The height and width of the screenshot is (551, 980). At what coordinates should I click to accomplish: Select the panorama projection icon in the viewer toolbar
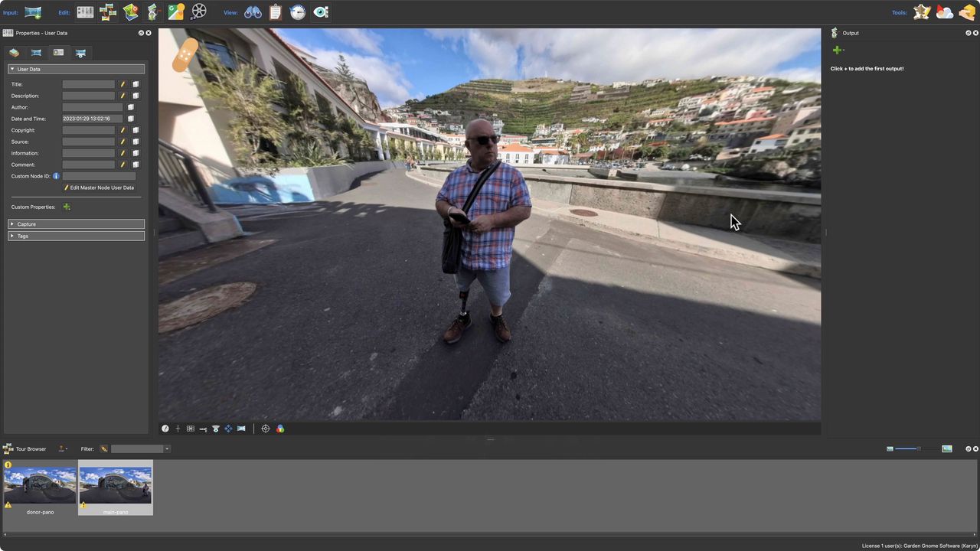pyautogui.click(x=241, y=429)
